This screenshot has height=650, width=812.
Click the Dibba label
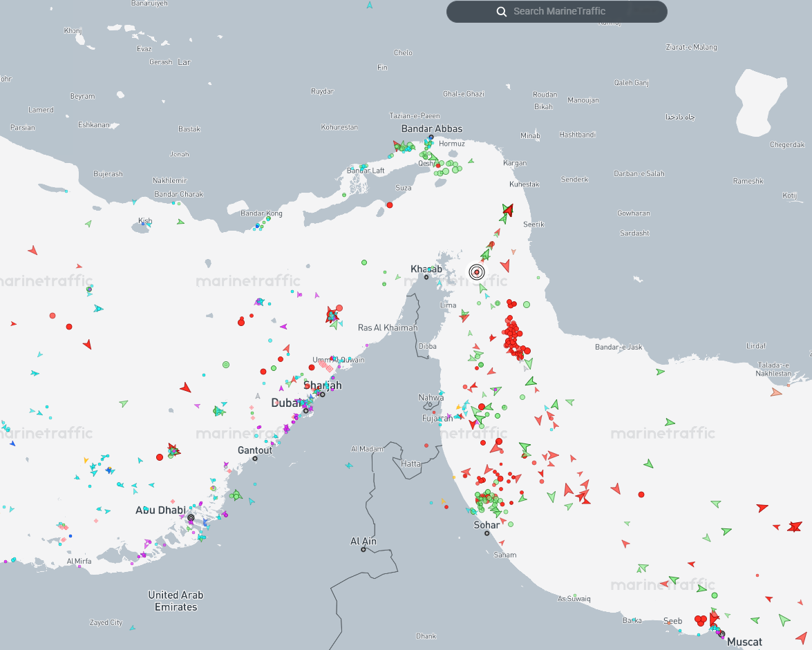coord(427,346)
